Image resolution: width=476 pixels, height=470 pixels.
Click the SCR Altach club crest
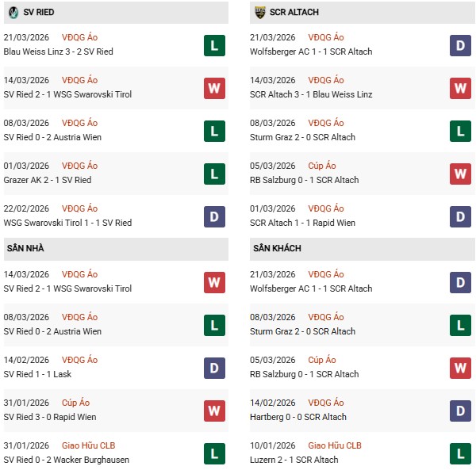point(260,13)
